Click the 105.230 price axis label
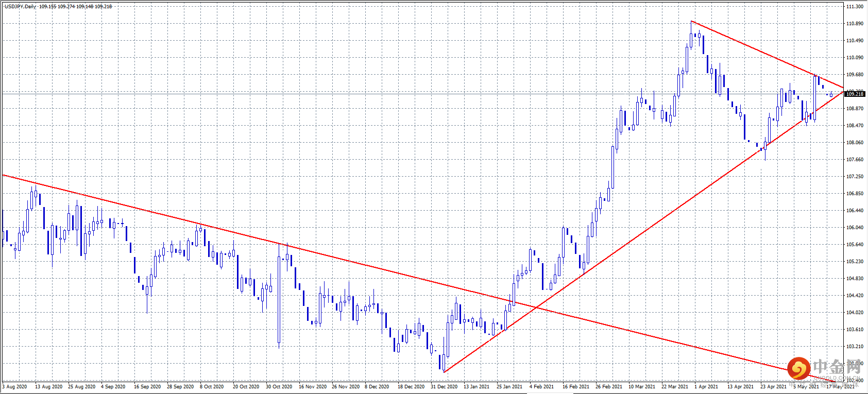 click(855, 262)
